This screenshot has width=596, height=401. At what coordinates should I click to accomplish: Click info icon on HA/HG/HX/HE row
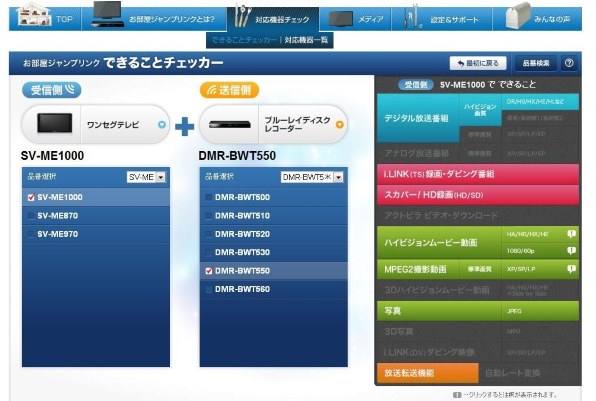(x=571, y=234)
